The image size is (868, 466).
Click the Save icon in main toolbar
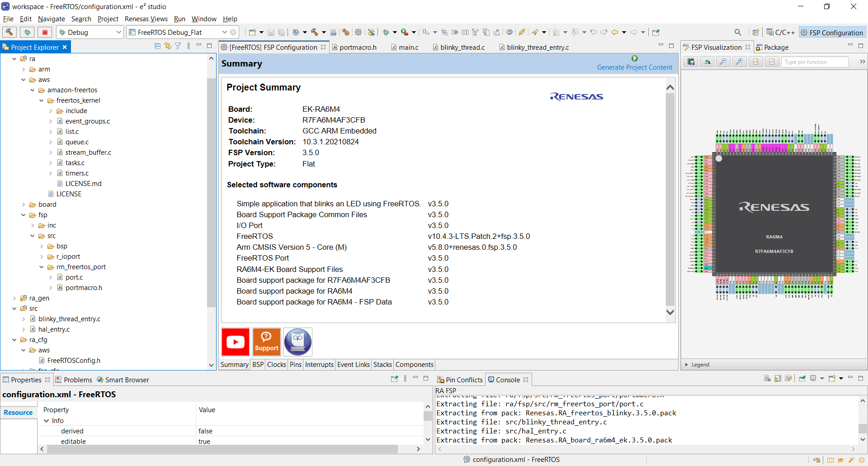point(271,32)
